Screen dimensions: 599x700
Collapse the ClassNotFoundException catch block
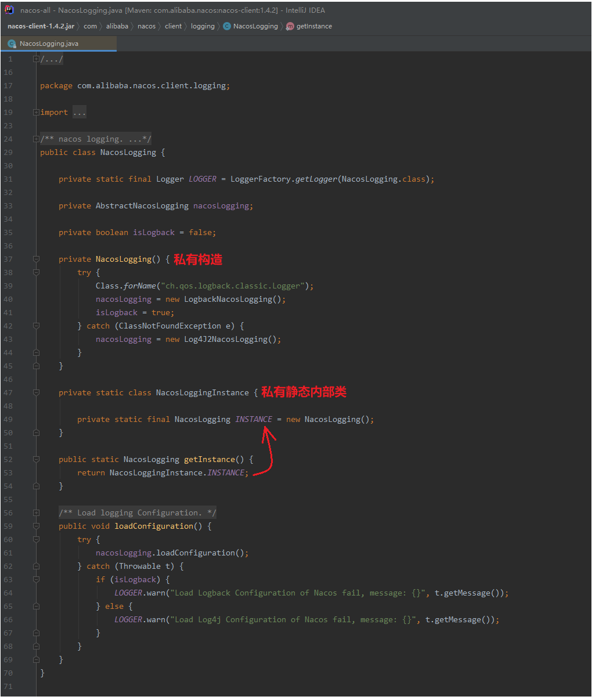coord(36,326)
